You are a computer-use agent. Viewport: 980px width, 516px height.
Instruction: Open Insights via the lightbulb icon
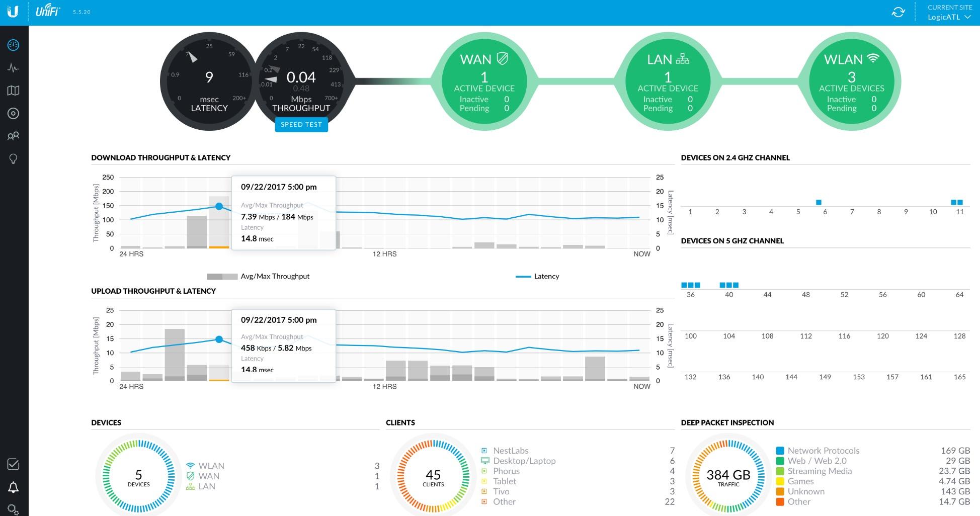coord(14,158)
